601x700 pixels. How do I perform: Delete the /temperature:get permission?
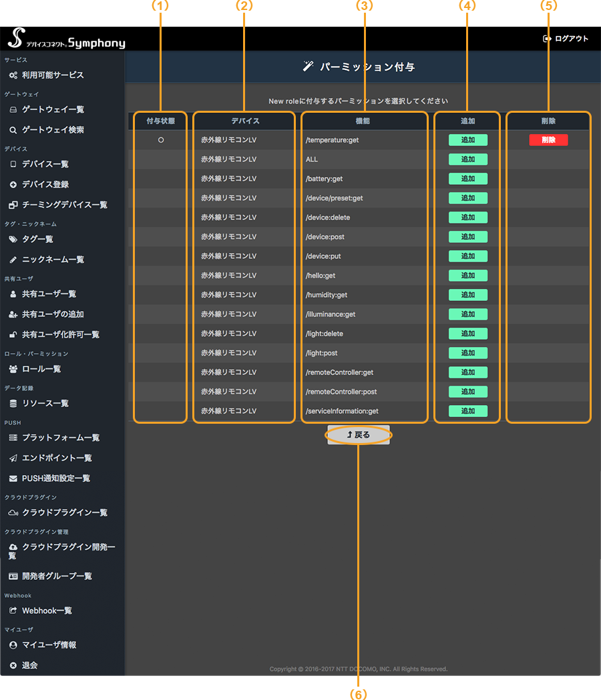[548, 140]
